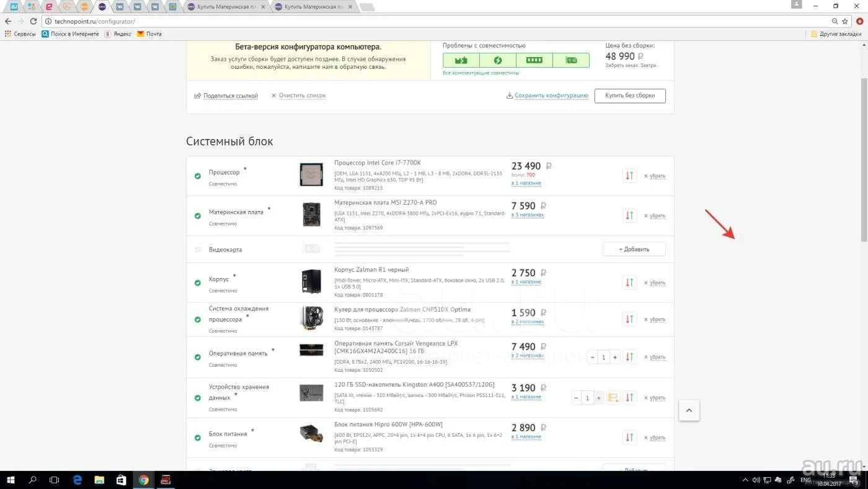The height and width of the screenshot is (489, 868).
Task: Click the power compatibility lightning icon
Action: pos(497,60)
